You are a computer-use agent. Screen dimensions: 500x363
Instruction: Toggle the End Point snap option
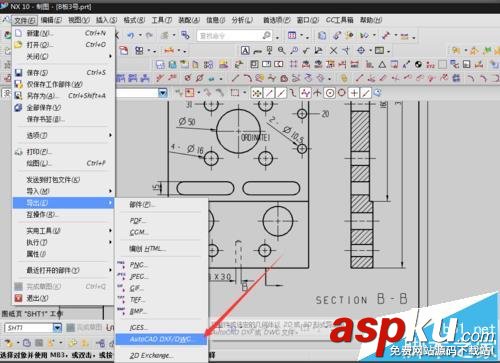pyautogui.click(x=269, y=93)
